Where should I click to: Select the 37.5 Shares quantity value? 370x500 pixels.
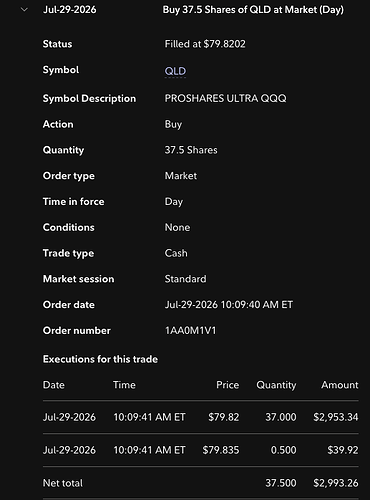pyautogui.click(x=191, y=150)
